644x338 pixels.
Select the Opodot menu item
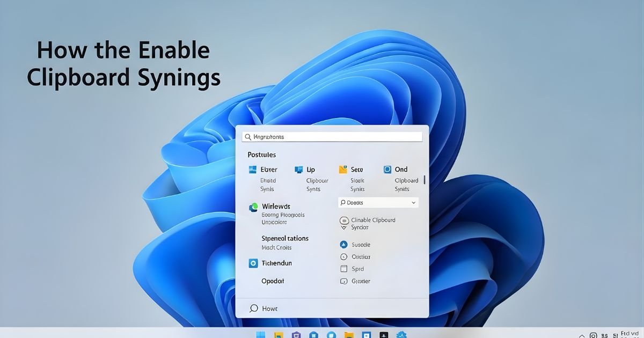coord(273,281)
